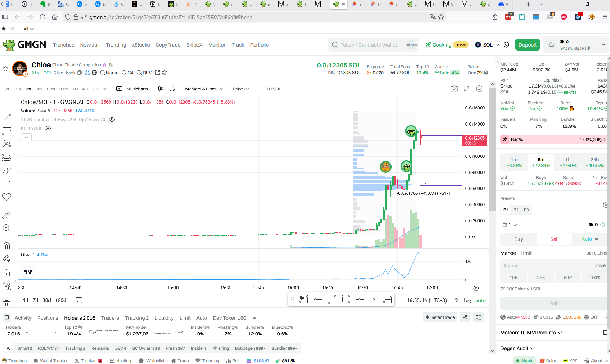Click the list sort icon beside bubble map
Screen dimensions: 610x364
pos(478,317)
